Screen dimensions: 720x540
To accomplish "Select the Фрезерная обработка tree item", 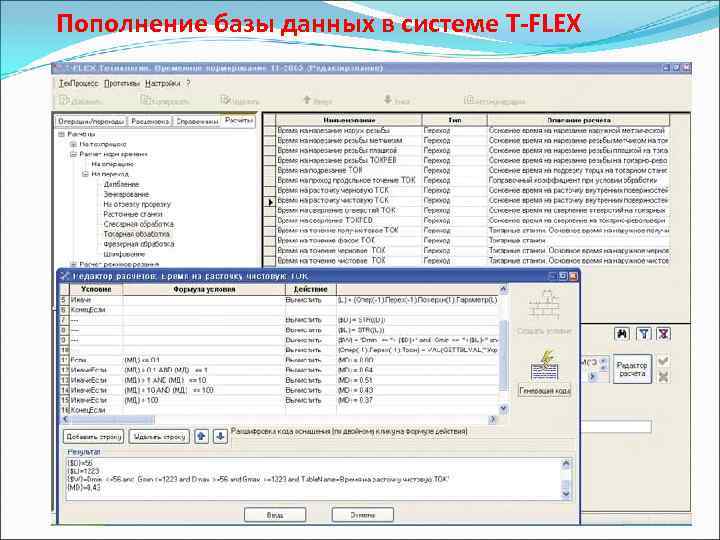I will point(139,244).
